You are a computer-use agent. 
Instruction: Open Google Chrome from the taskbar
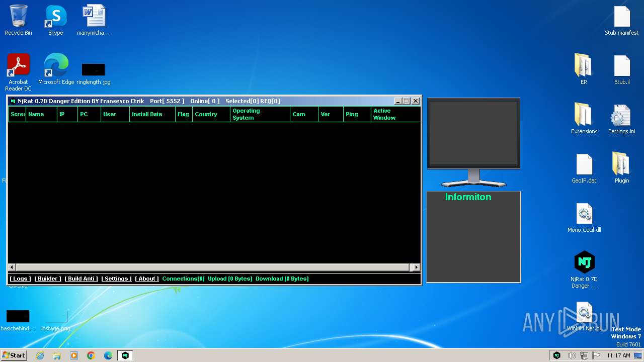(x=91, y=355)
